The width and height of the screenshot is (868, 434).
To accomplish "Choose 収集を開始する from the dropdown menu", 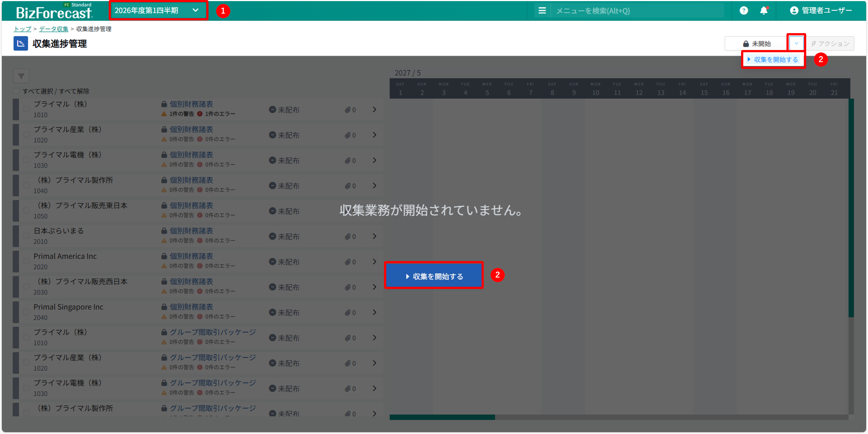I will pos(773,60).
